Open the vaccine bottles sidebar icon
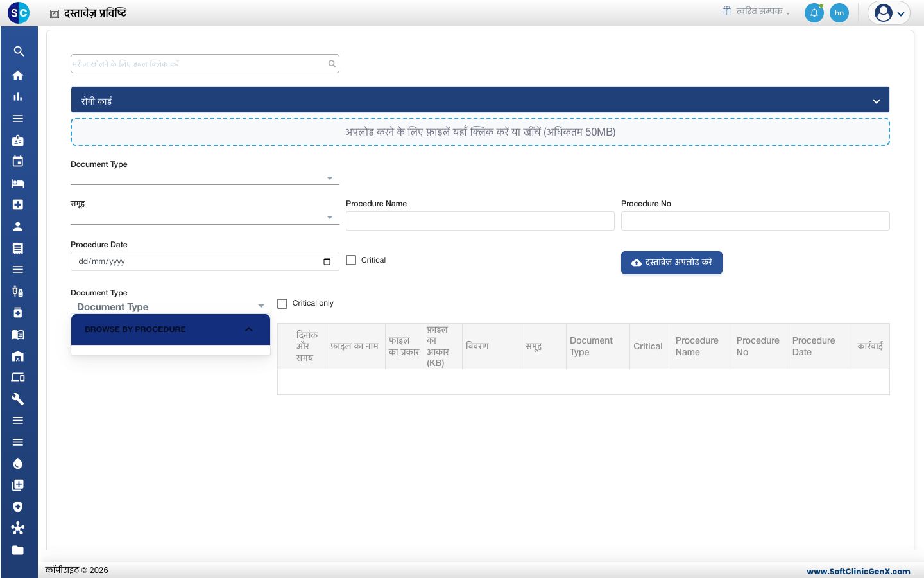 pyautogui.click(x=18, y=292)
